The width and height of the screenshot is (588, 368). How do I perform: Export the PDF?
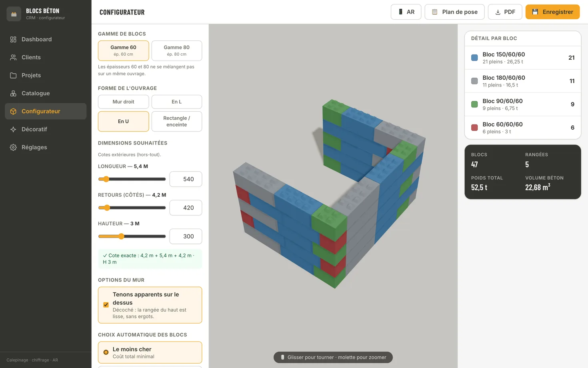[505, 12]
